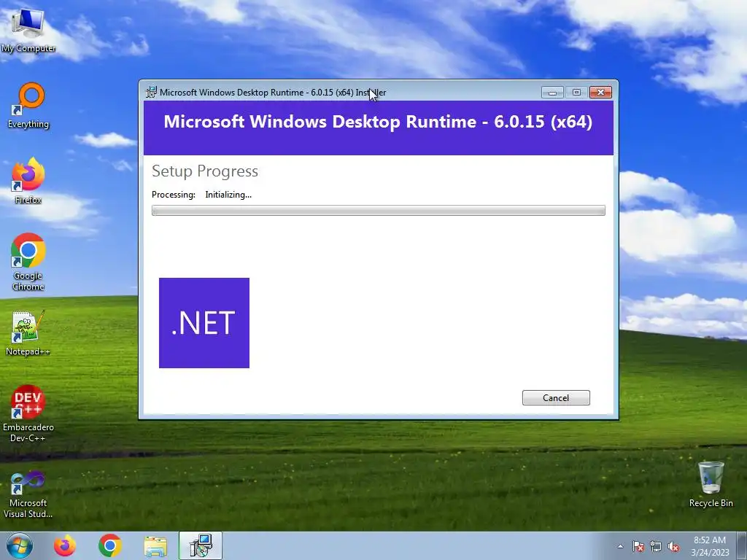
Task: Minimize the installer window
Action: pos(552,92)
